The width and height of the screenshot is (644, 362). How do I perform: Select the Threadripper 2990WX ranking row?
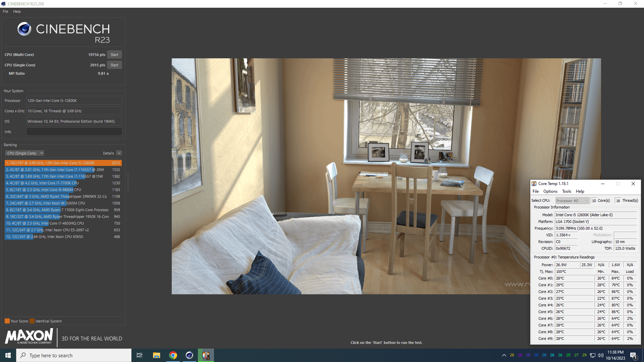pos(63,196)
